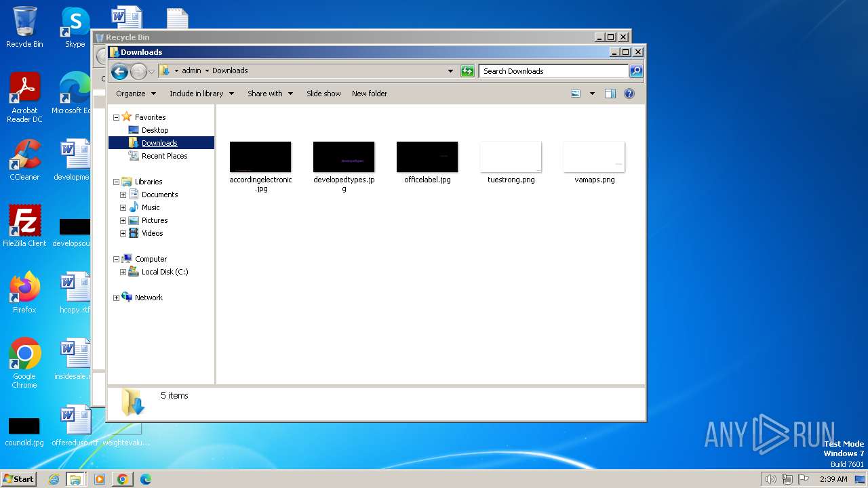
Task: Click the Google Chrome desktop icon
Action: pos(24,363)
